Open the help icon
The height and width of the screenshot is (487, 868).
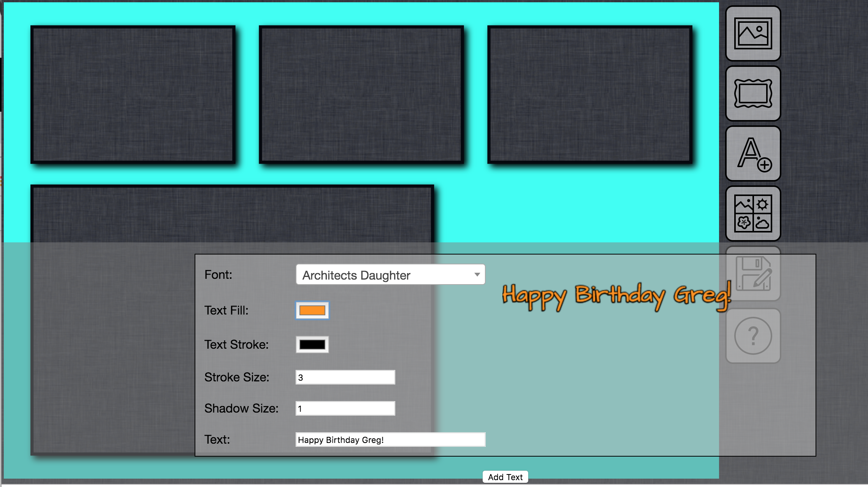[752, 335]
